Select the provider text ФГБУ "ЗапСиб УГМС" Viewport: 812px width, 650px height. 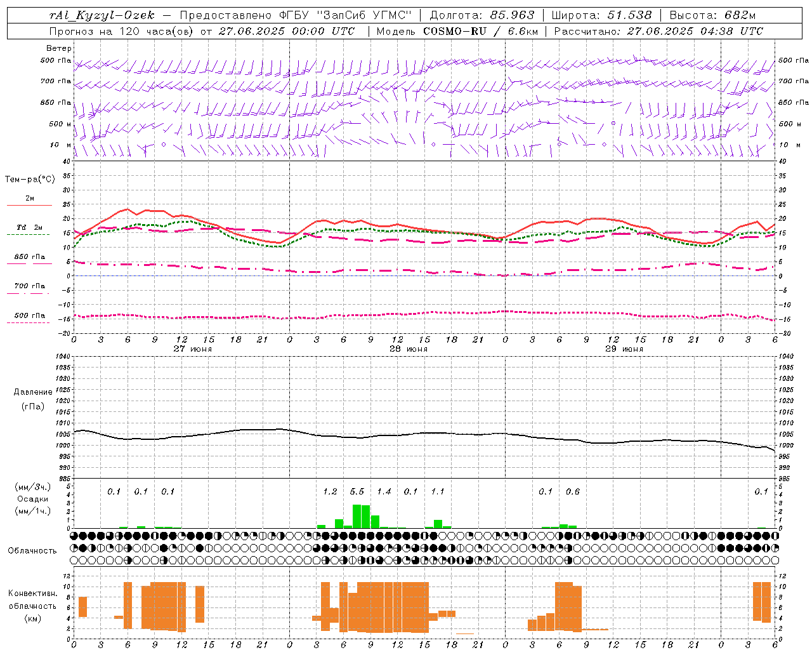345,15
